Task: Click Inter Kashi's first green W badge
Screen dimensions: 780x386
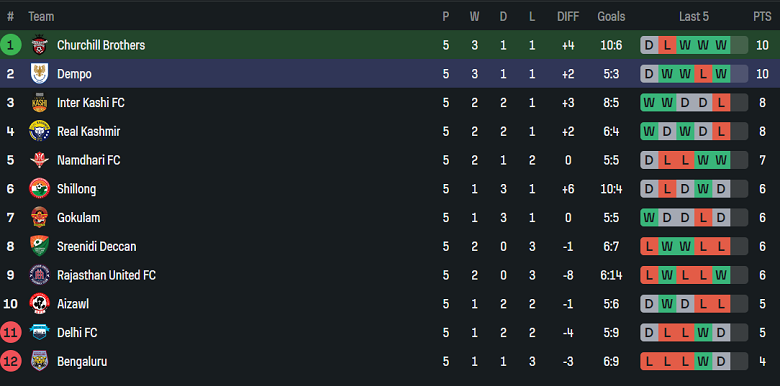Action: click(x=649, y=102)
